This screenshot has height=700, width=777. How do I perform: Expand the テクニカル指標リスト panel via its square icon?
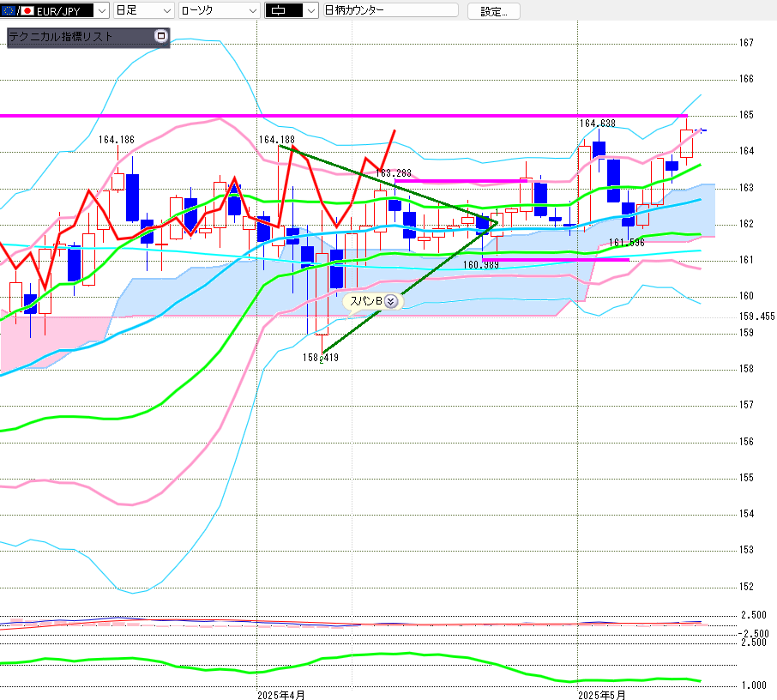[160, 36]
